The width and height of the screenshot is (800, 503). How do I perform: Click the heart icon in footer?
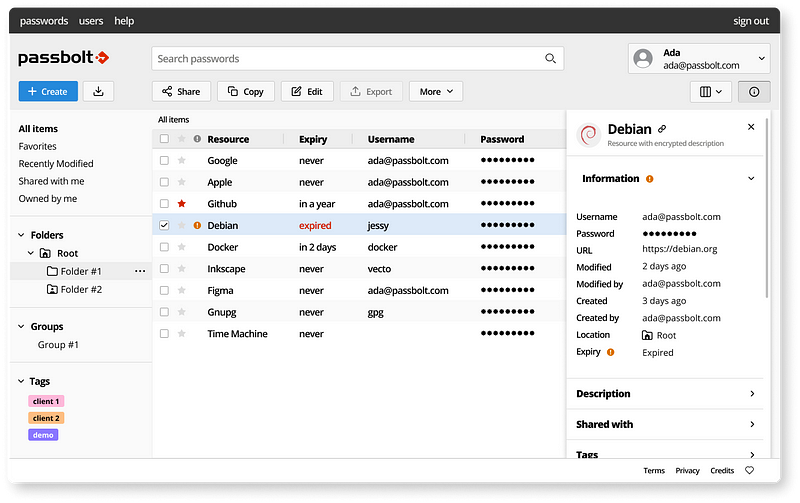click(749, 470)
